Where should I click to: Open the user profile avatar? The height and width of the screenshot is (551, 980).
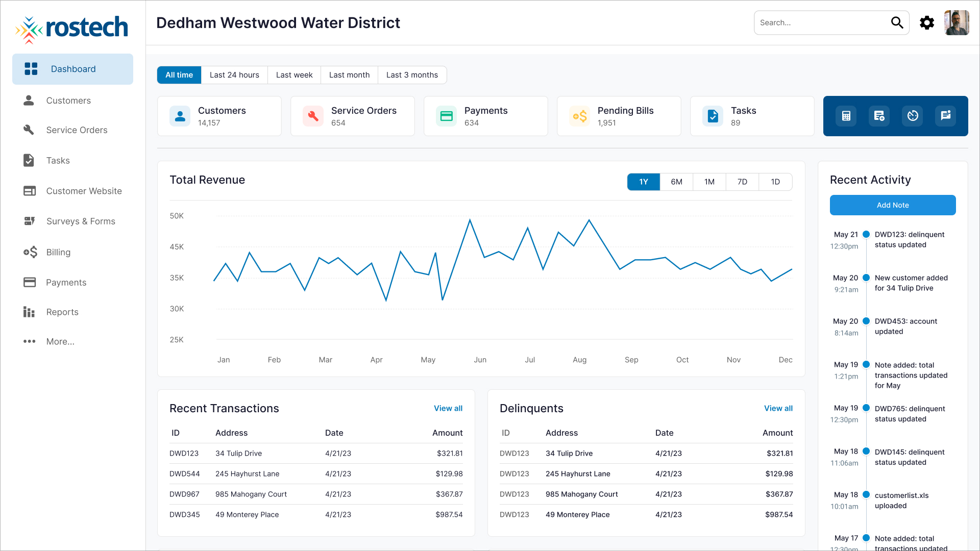pos(957,23)
